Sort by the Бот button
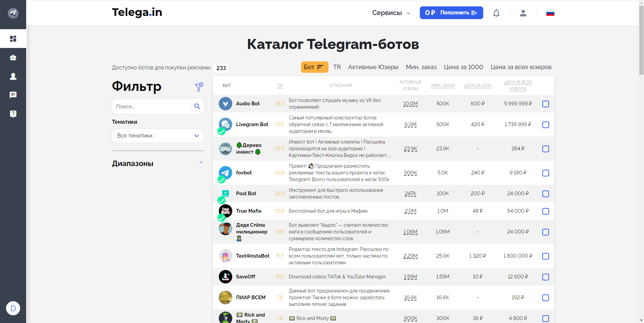Screen dimensions: 644x323 point(314,67)
